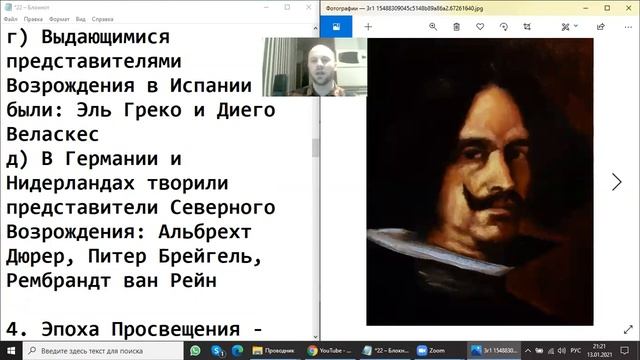
Task: Go to the next photo with the right arrow
Action: pyautogui.click(x=616, y=182)
